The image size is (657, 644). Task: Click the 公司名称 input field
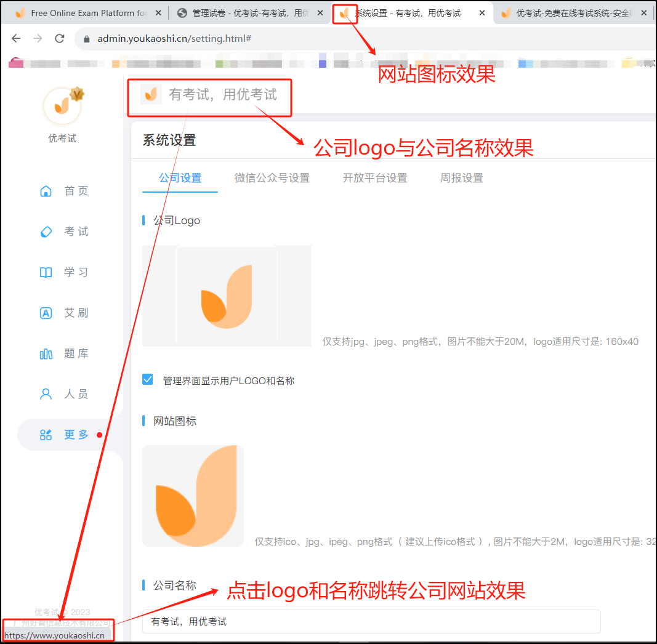371,621
